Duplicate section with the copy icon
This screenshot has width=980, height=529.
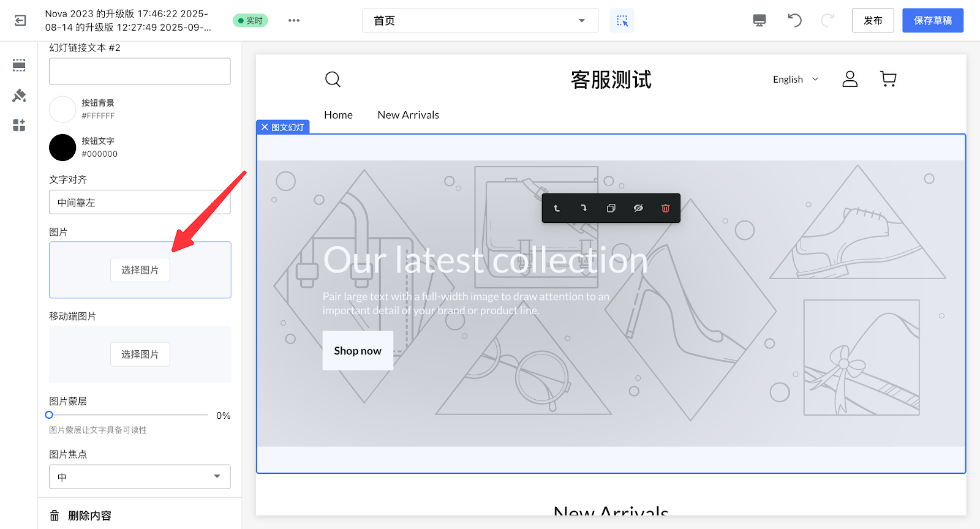pyautogui.click(x=611, y=208)
